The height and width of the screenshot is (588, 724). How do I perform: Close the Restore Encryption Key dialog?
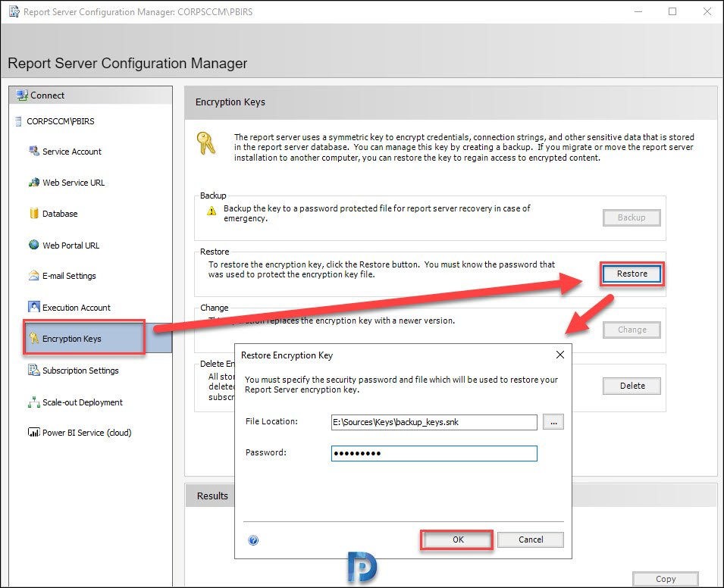(560, 355)
